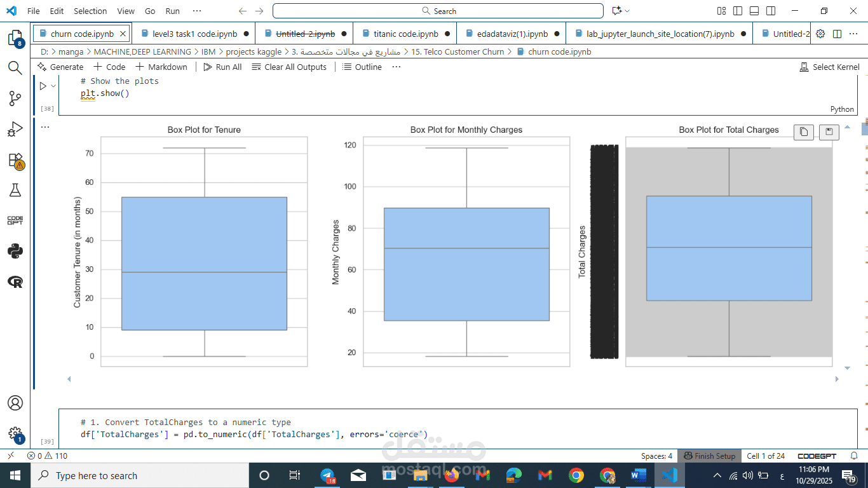Close the churn code.ipynb tab

(x=123, y=34)
